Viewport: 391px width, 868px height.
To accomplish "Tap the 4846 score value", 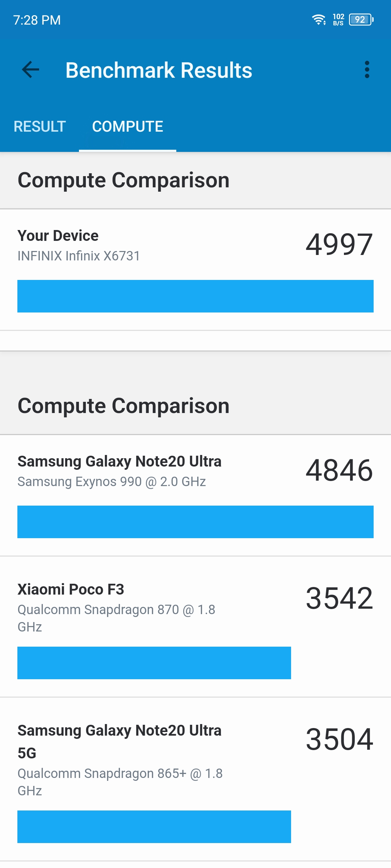I will click(x=339, y=471).
